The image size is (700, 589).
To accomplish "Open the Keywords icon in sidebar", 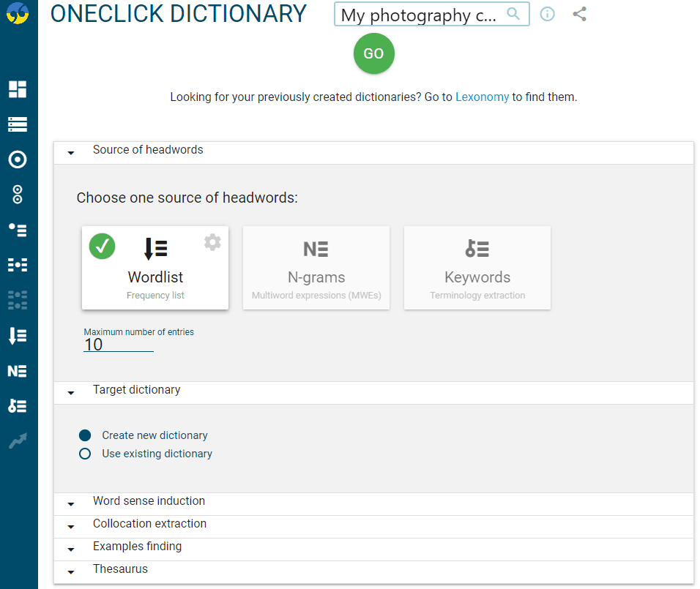I will (x=18, y=406).
